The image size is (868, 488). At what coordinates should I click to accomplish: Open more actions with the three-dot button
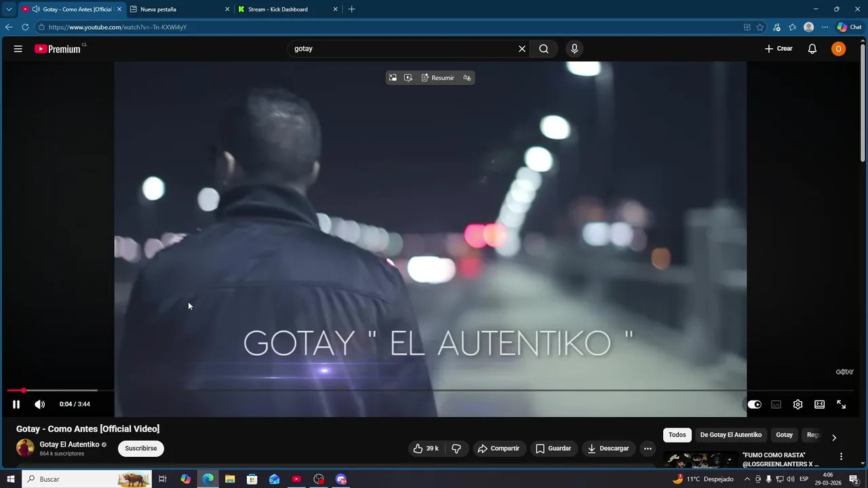648,449
